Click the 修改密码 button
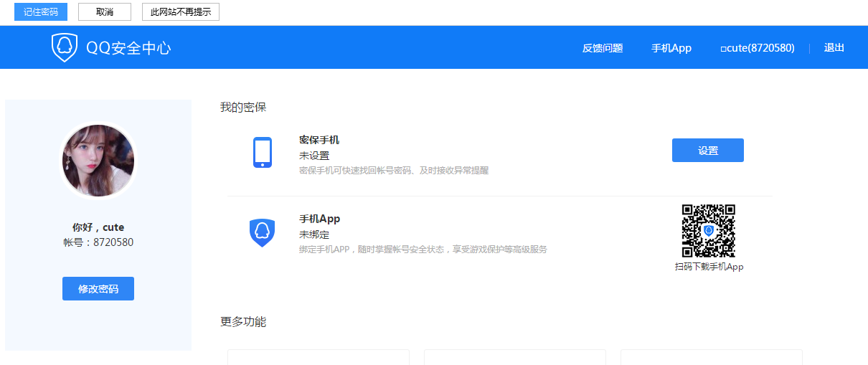 click(98, 289)
